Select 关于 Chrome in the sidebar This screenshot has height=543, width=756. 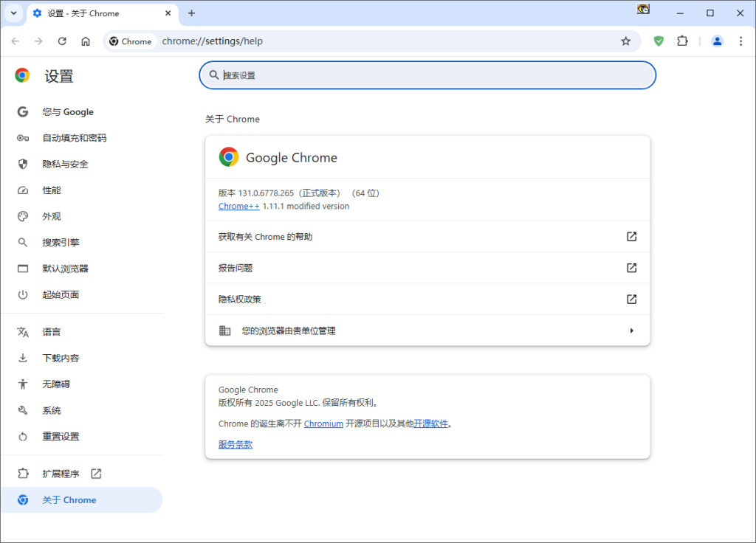(x=82, y=500)
